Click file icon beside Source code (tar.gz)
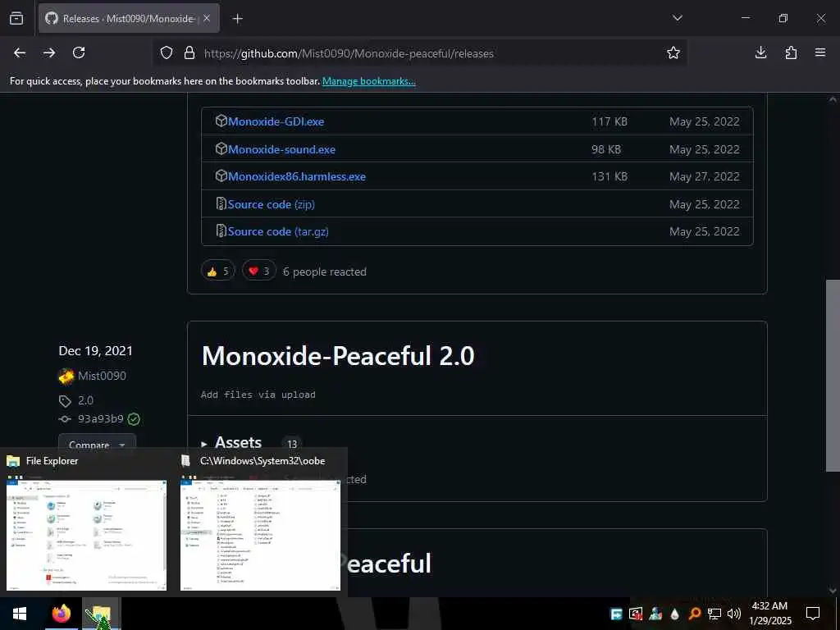Screen dimensions: 840x630 tap(221, 231)
